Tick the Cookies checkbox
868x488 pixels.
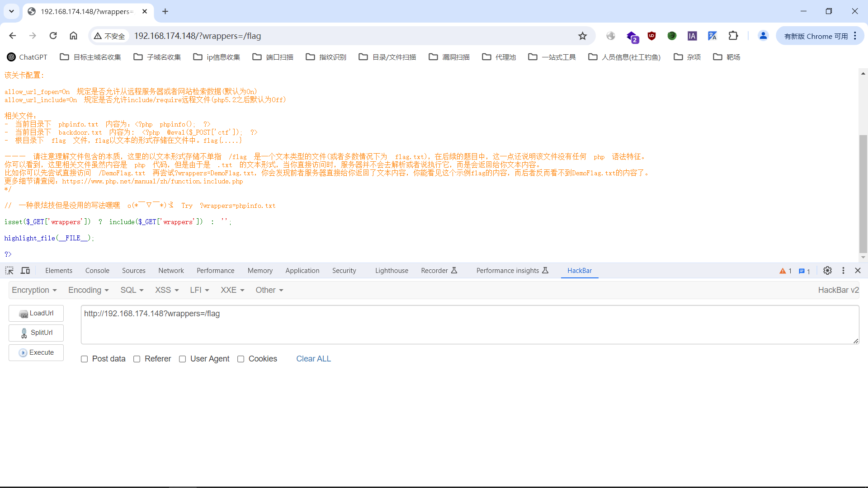click(x=241, y=359)
